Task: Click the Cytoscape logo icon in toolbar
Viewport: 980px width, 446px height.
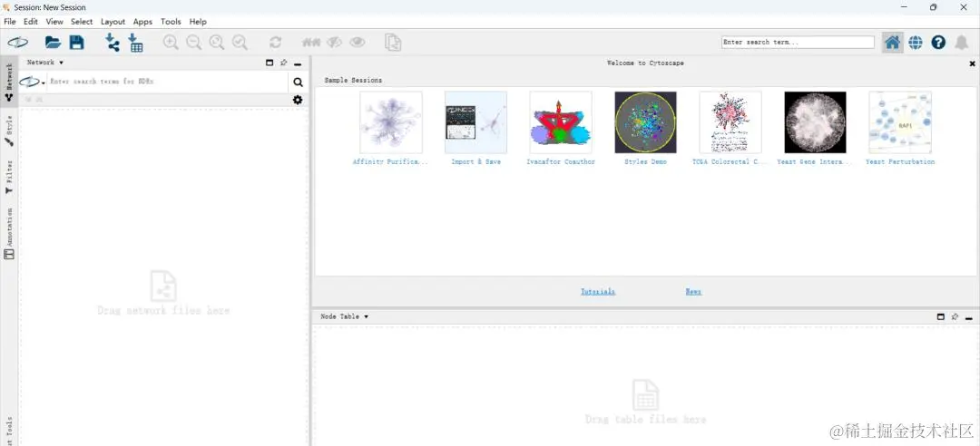Action: tap(17, 43)
